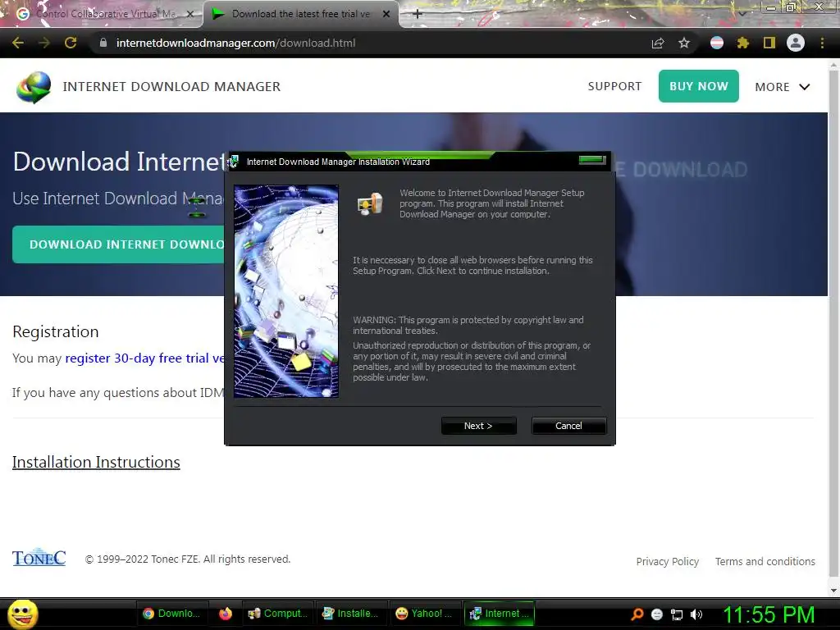Select the Internet... taskbar item
Screen dimensions: 840x630
coord(499,614)
